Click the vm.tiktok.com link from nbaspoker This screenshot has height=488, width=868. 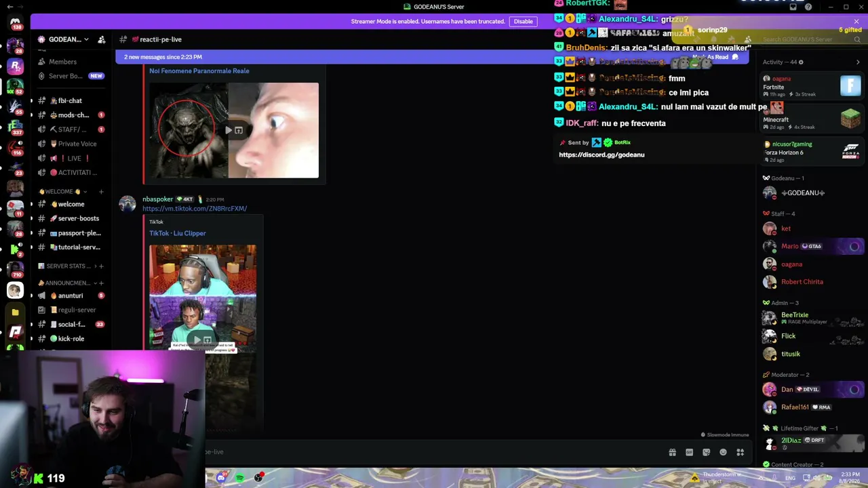coord(195,209)
